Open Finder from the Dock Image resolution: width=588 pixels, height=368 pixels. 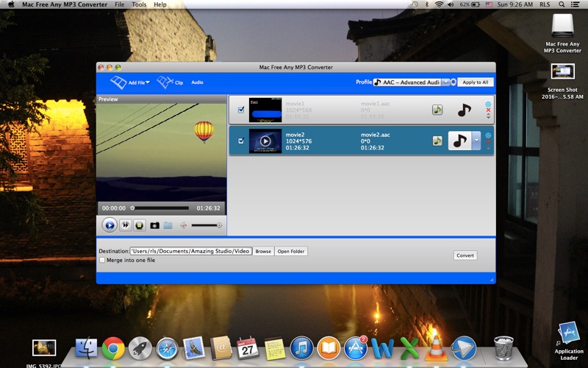(86, 348)
